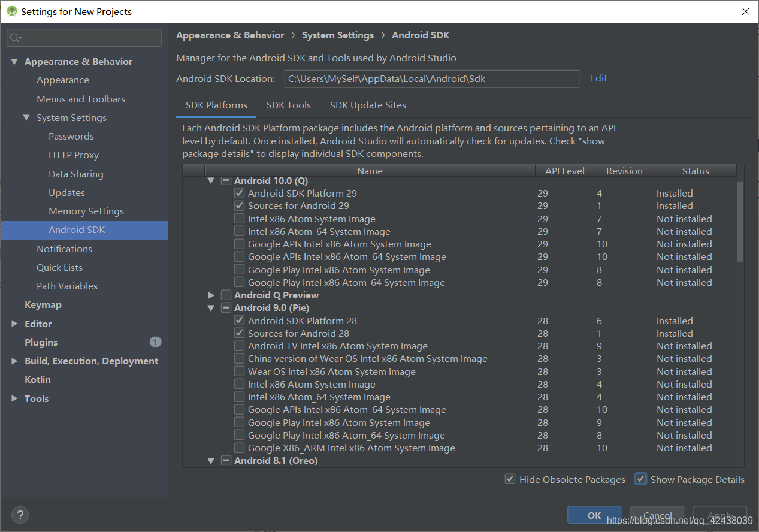759x532 pixels.
Task: Click the search magnifier icon in settings
Action: [x=16, y=38]
